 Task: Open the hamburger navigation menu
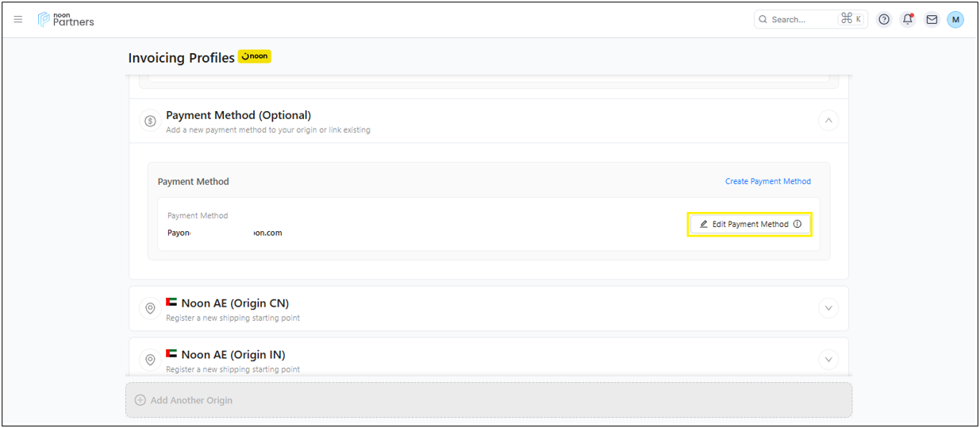click(x=18, y=20)
